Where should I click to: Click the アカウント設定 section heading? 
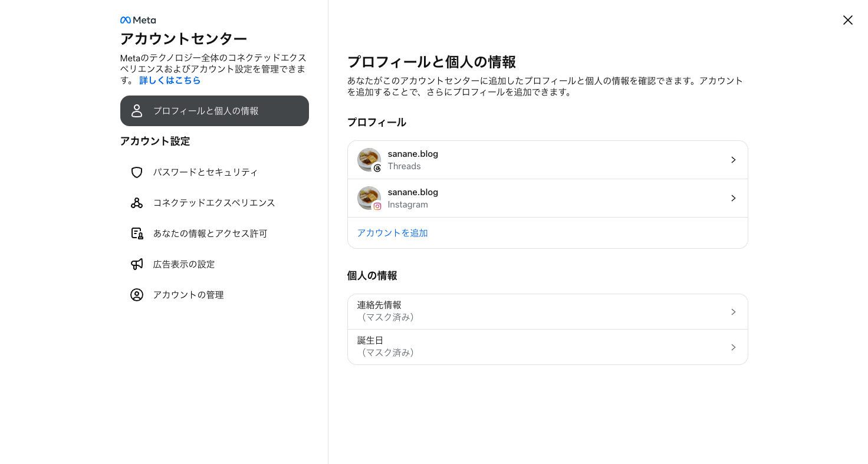click(x=155, y=141)
